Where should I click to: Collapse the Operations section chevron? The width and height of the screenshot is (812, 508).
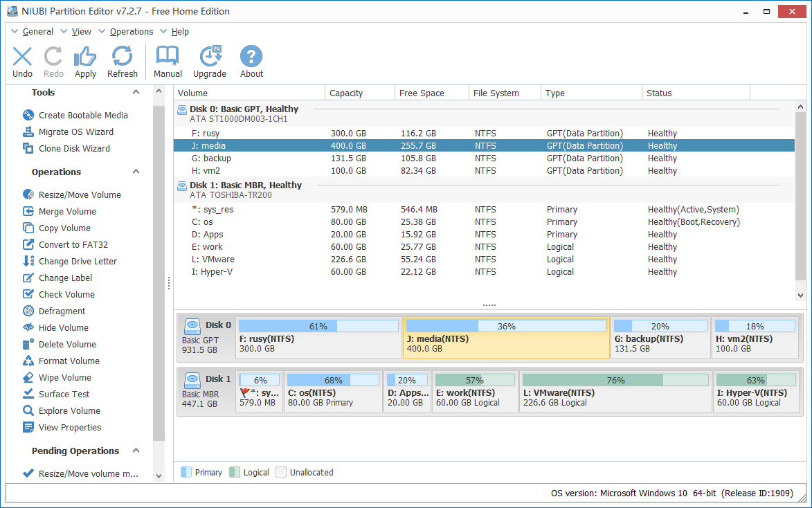136,172
